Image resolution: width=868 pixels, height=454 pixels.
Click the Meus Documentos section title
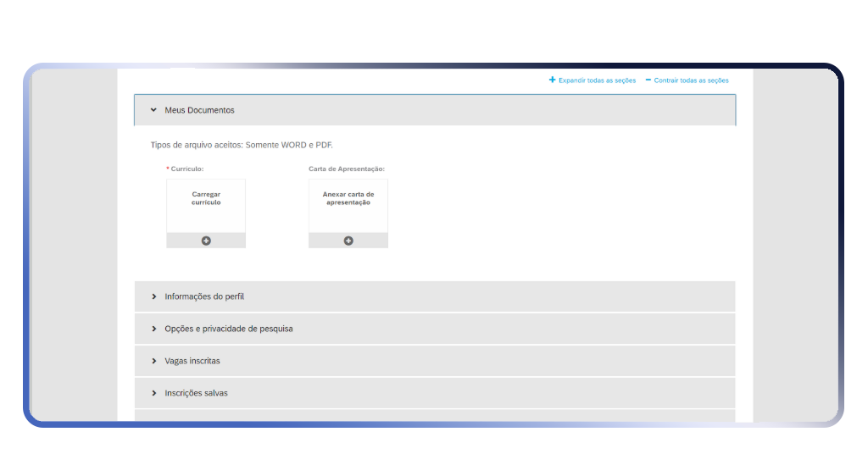coord(199,110)
